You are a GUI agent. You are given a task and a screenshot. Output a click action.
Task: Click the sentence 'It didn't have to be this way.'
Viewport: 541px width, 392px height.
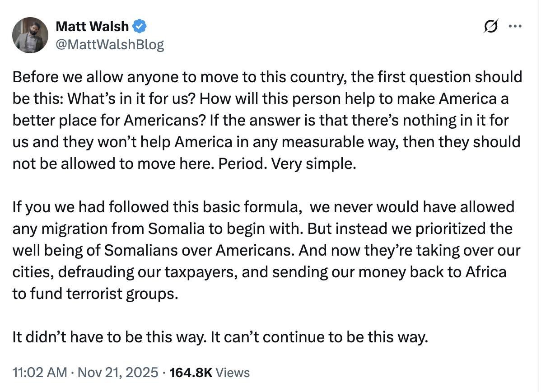point(109,337)
